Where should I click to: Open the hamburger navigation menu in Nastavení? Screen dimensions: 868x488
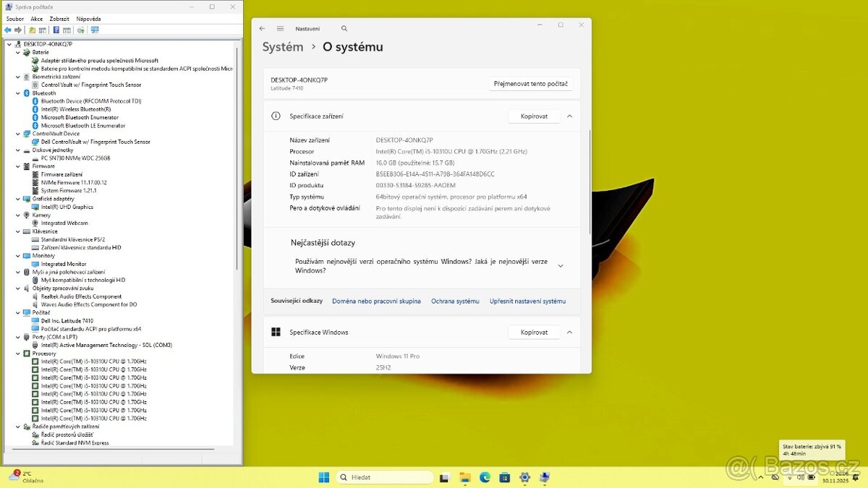pos(280,28)
